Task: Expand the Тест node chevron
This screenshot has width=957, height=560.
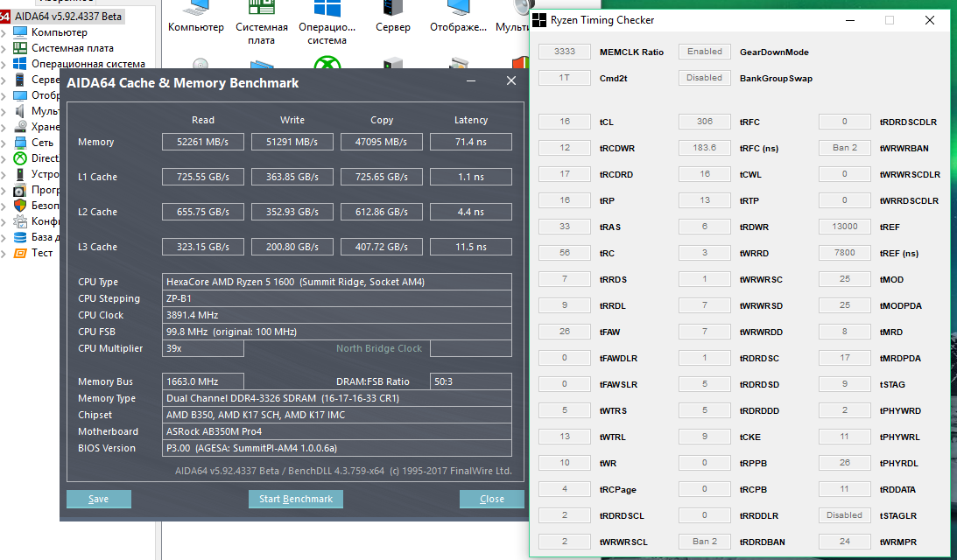Action: point(4,253)
